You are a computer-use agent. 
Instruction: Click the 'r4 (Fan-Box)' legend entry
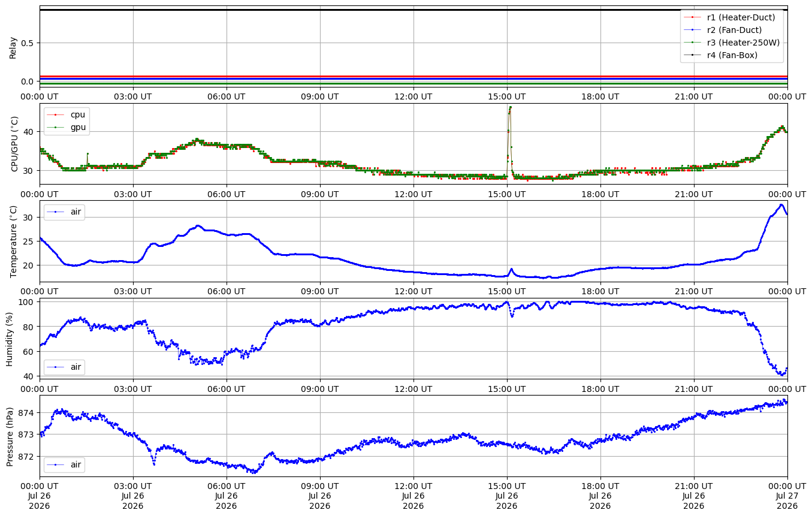click(x=732, y=55)
